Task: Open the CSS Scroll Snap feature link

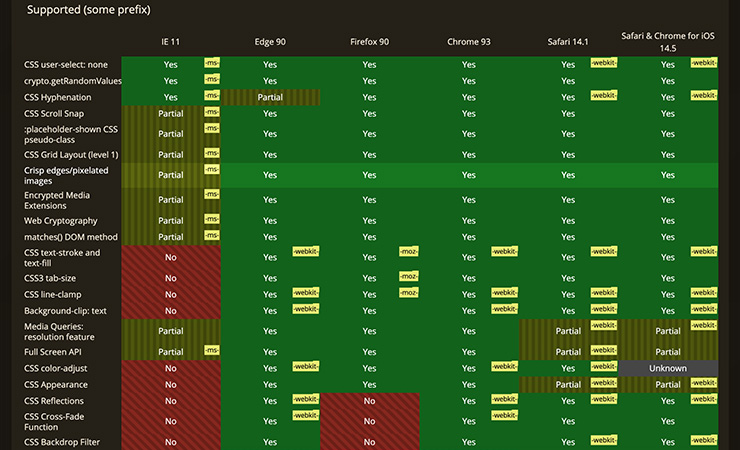Action: 54,114
